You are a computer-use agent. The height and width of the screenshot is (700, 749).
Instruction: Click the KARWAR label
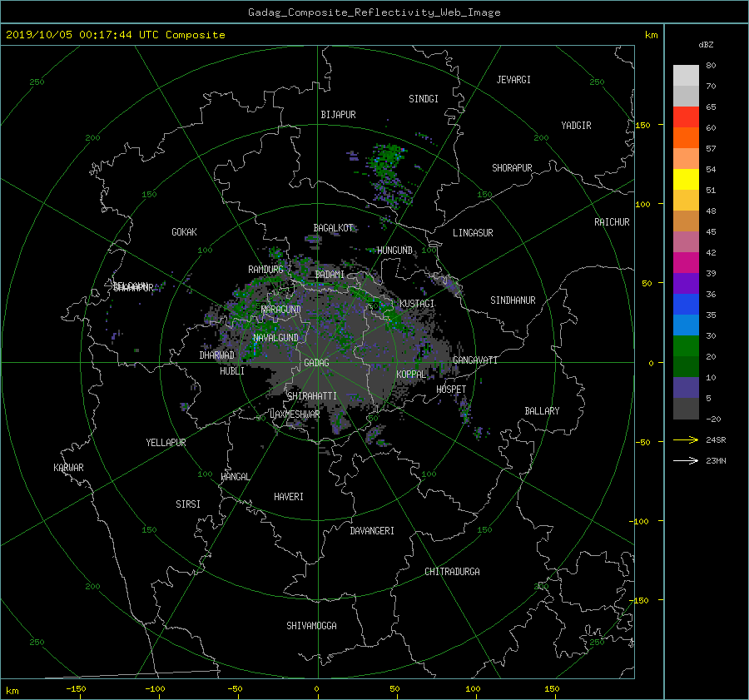[x=68, y=468]
